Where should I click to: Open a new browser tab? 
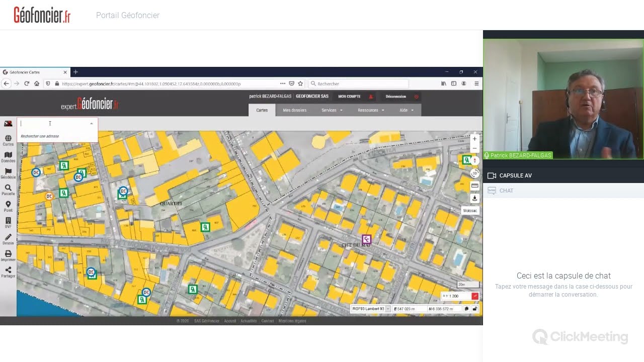point(75,72)
